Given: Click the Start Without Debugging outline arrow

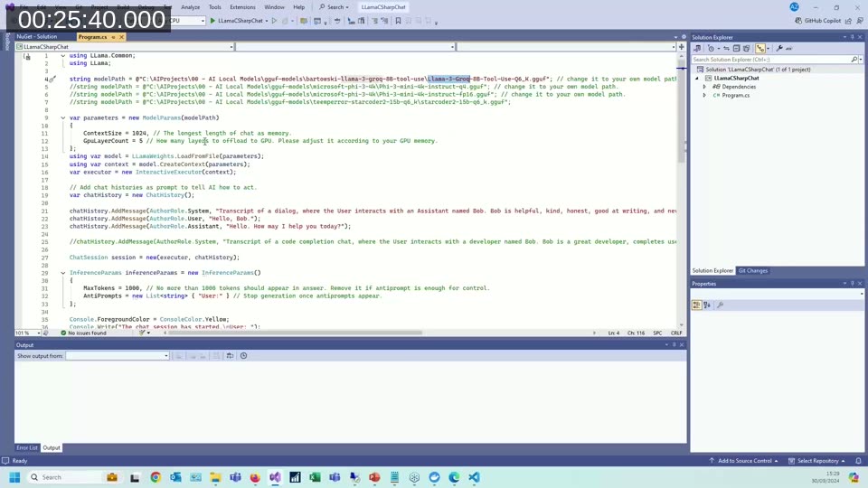Looking at the screenshot, I should coord(274,21).
